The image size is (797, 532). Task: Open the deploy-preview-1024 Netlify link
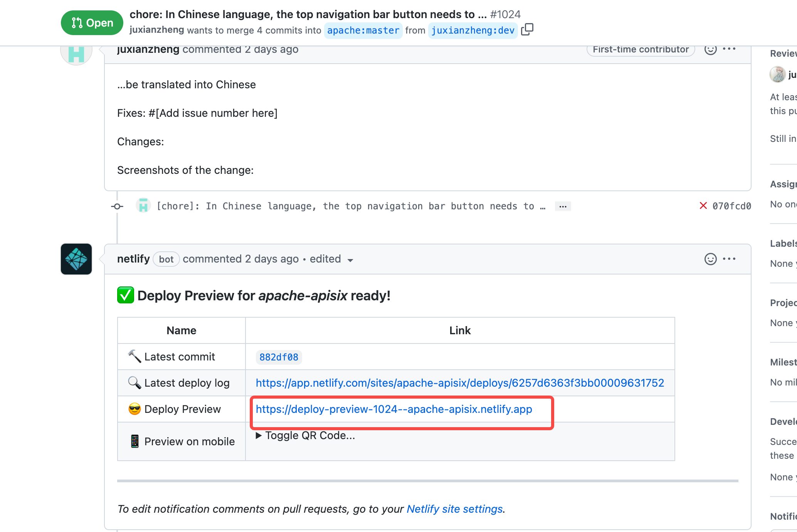coord(393,409)
